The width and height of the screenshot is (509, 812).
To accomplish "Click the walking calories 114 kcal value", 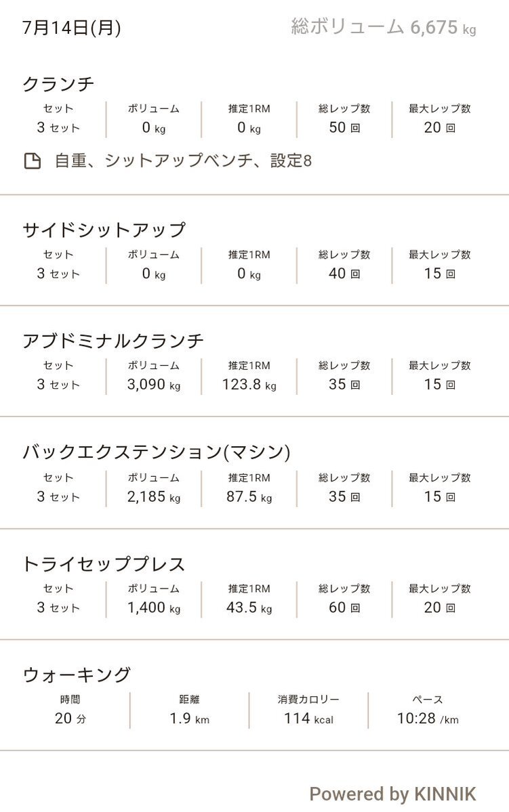I will point(308,719).
